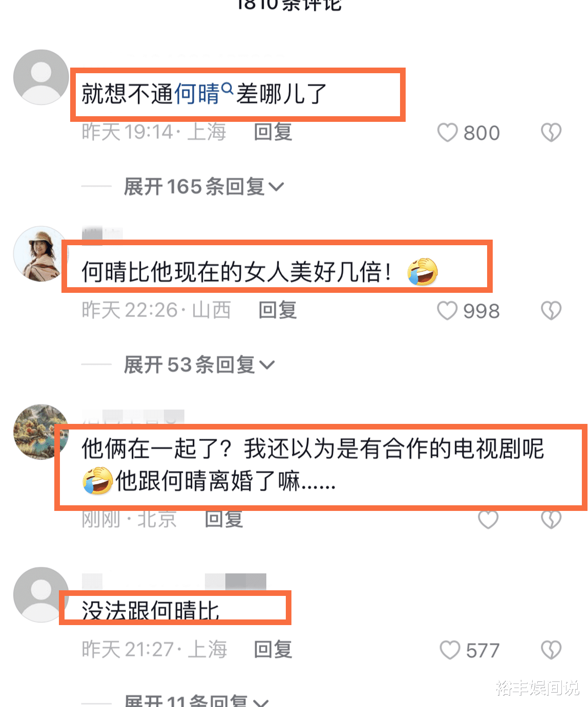Open the 没法跟何晴比 commenter's gray avatar

coord(40,595)
